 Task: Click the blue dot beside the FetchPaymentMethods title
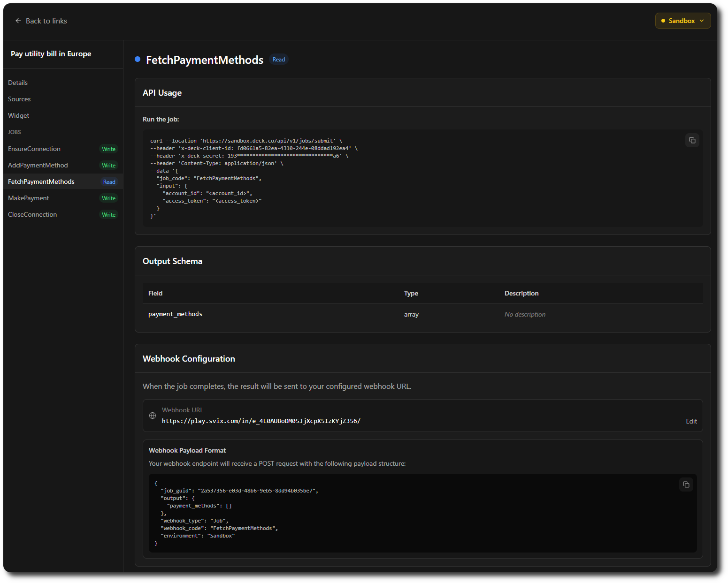pos(138,59)
